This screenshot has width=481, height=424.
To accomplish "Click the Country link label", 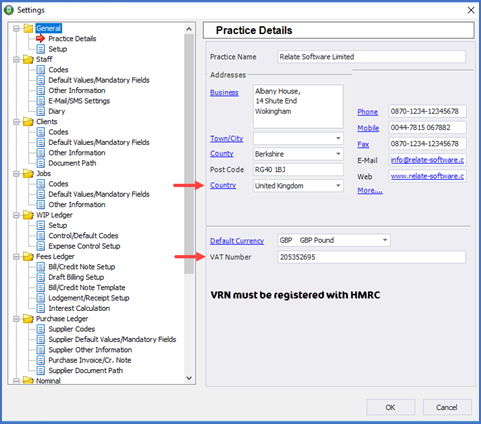I will pos(223,185).
